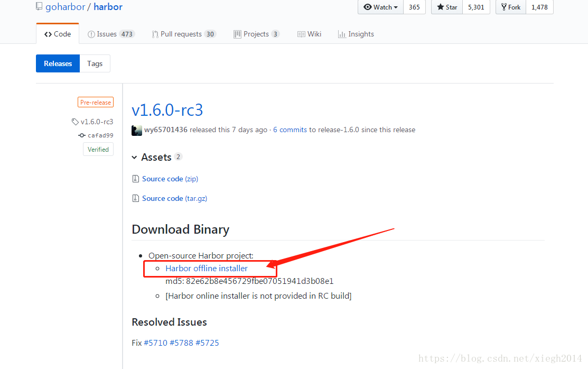The width and height of the screenshot is (588, 369).
Task: Click the Issues count badge 473
Action: tap(127, 34)
